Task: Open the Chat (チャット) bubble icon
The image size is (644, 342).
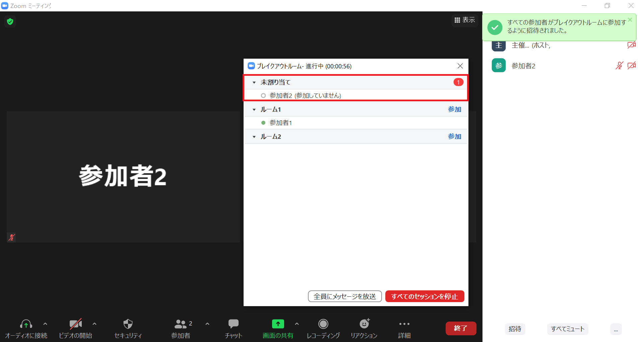Action: tap(233, 324)
